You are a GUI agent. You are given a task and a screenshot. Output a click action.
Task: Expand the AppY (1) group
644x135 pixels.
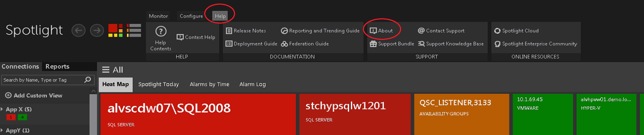tap(2, 130)
